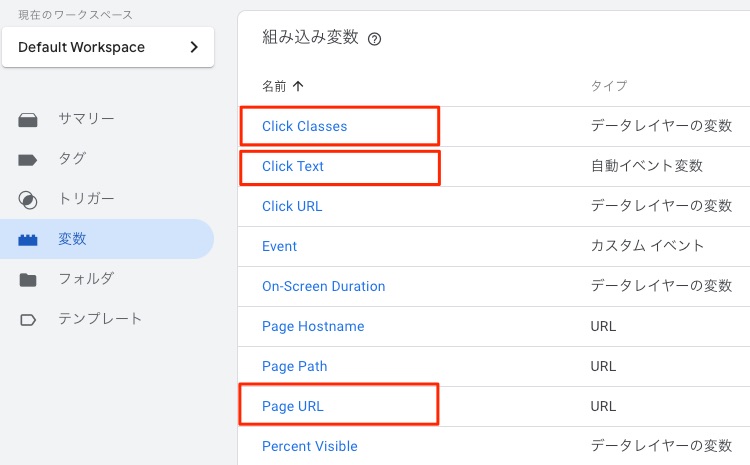750x465 pixels.
Task: Expand the Default Workspace selector
Action: pos(108,47)
